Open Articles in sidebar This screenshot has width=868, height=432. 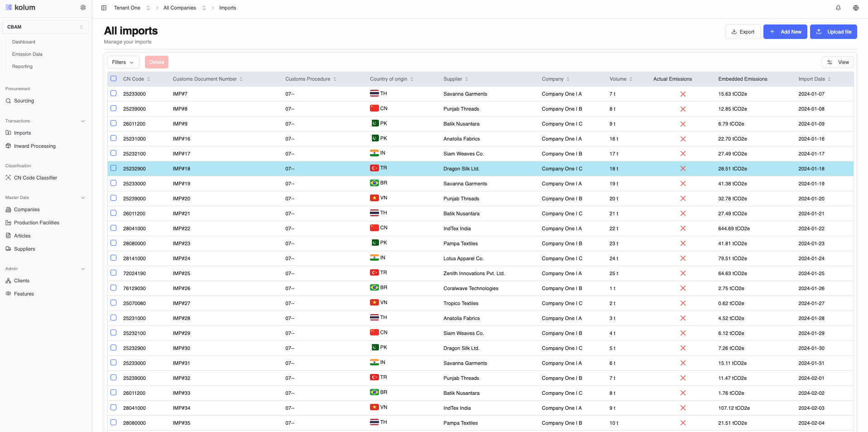(22, 236)
